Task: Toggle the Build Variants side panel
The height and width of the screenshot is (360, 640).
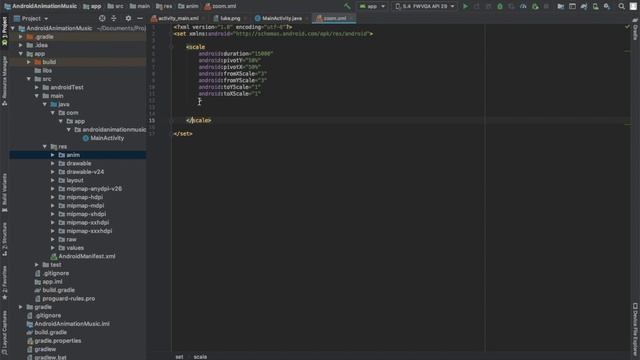Action: pyautogui.click(x=4, y=193)
